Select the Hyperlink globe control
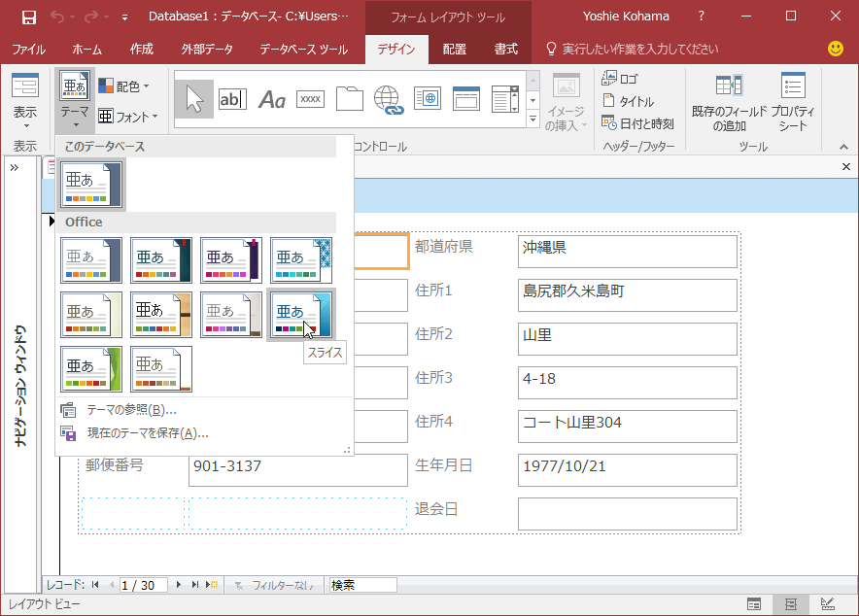 point(389,99)
